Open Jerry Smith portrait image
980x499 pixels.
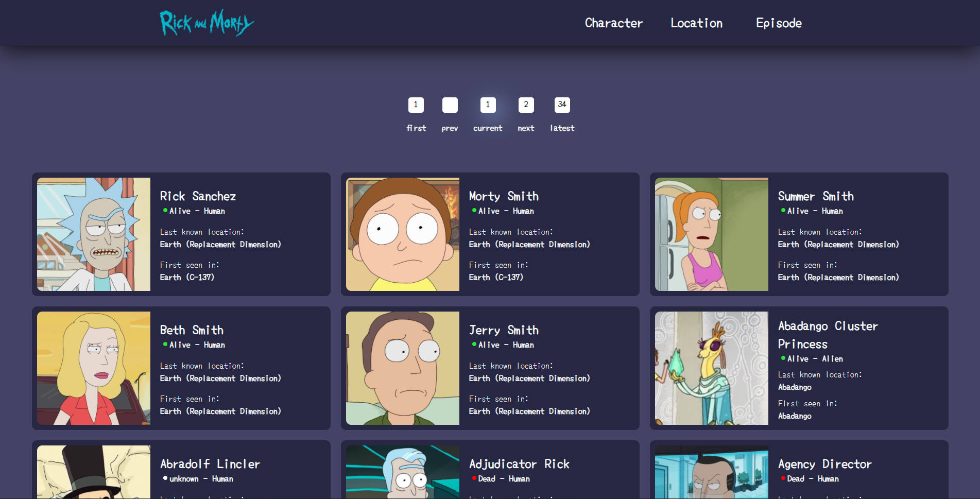point(403,368)
